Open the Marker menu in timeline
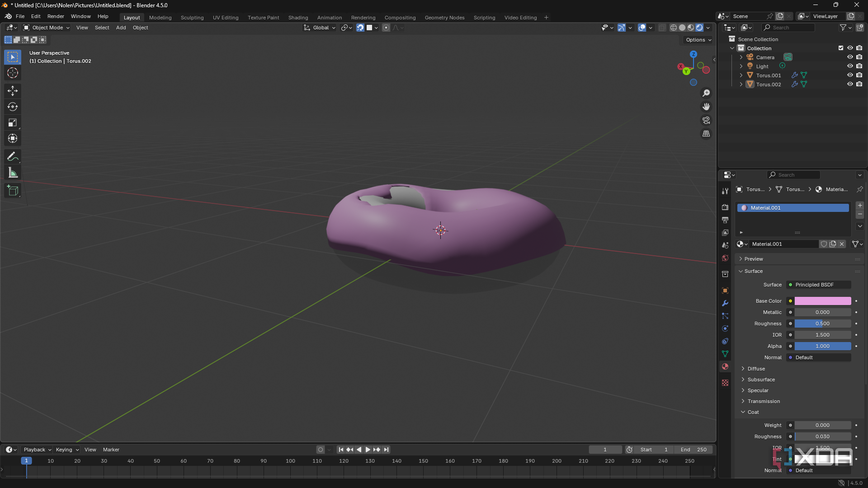Image resolution: width=868 pixels, height=488 pixels. tap(111, 450)
